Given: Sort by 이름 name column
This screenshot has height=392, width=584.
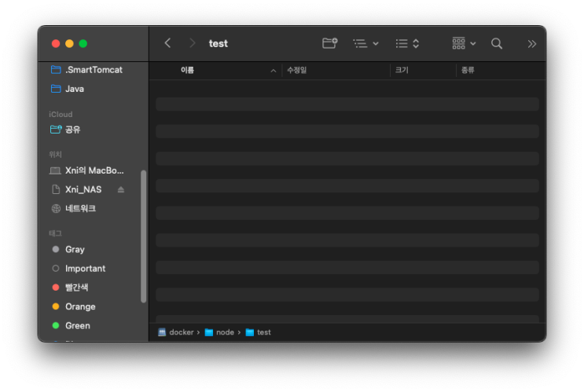Looking at the screenshot, I should (x=187, y=70).
